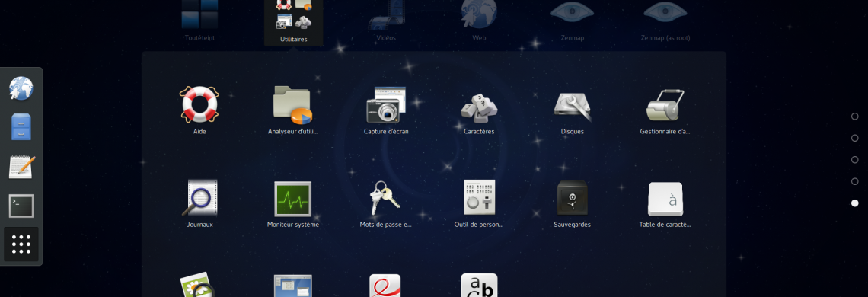
Task: Launch Zenmap (as root)
Action: point(665,21)
